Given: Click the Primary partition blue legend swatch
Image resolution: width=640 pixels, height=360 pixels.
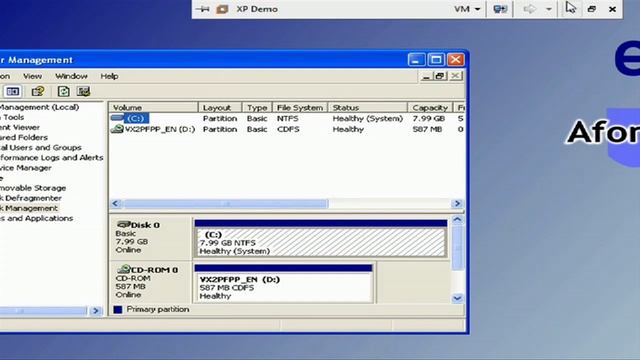Looking at the screenshot, I should 118,309.
